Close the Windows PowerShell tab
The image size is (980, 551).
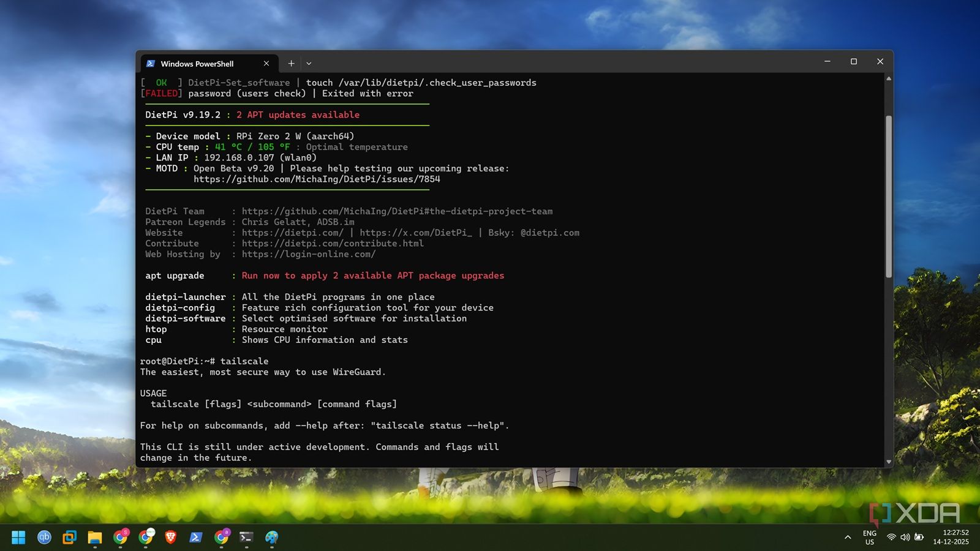(x=266, y=63)
